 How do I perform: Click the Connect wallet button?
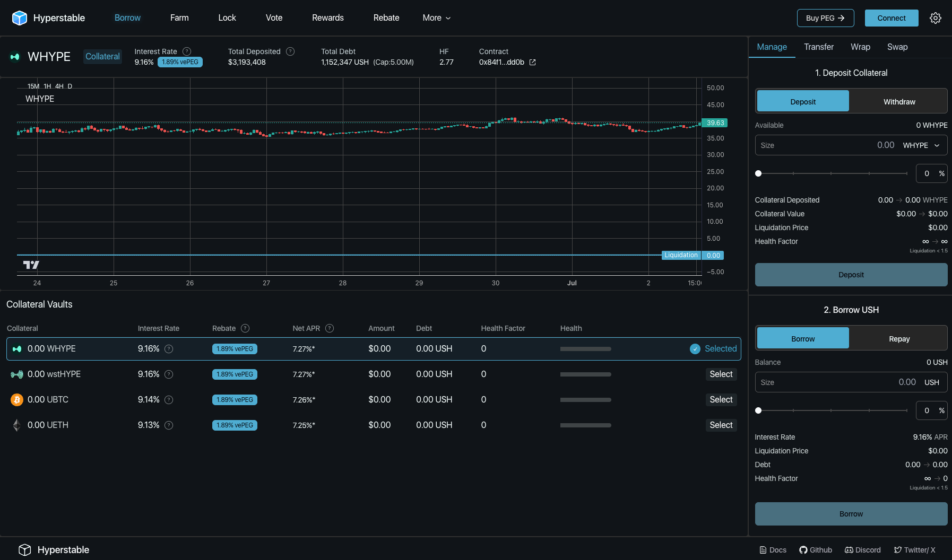point(890,17)
